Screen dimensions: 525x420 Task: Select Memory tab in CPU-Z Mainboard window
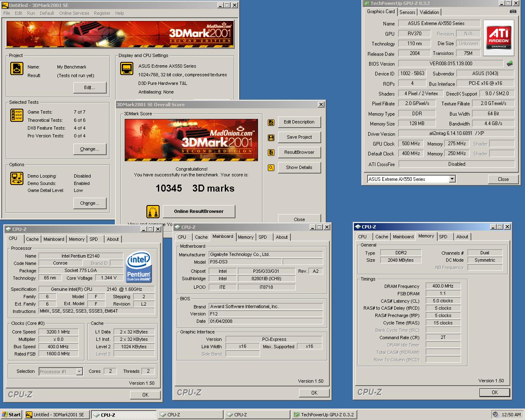coord(246,237)
